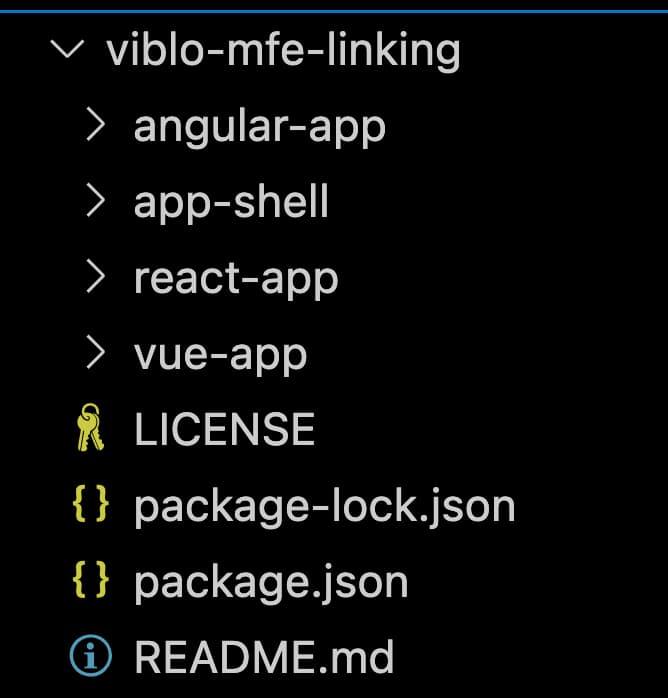Expand the react-app folder chevron

pos(95,277)
